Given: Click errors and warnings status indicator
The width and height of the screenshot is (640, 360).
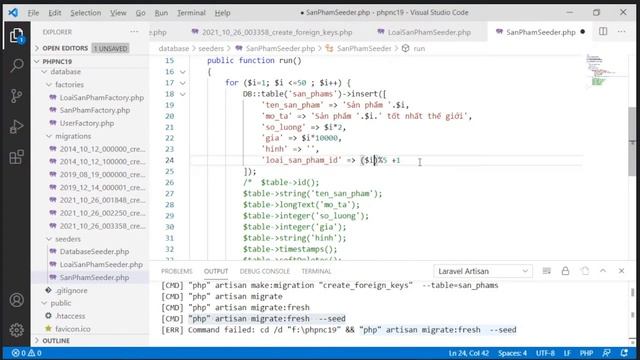Looking at the screenshot, I should (27, 353).
